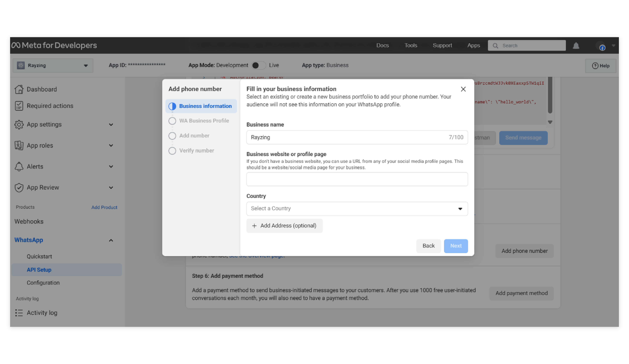
Task: Open the Rayzing app selector dropdown
Action: click(x=53, y=66)
